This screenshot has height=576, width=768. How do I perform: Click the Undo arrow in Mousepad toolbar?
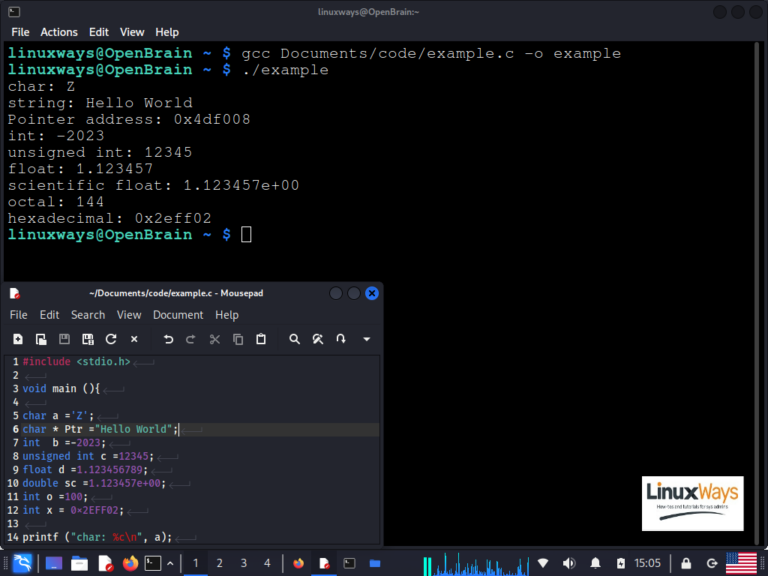[x=168, y=339]
